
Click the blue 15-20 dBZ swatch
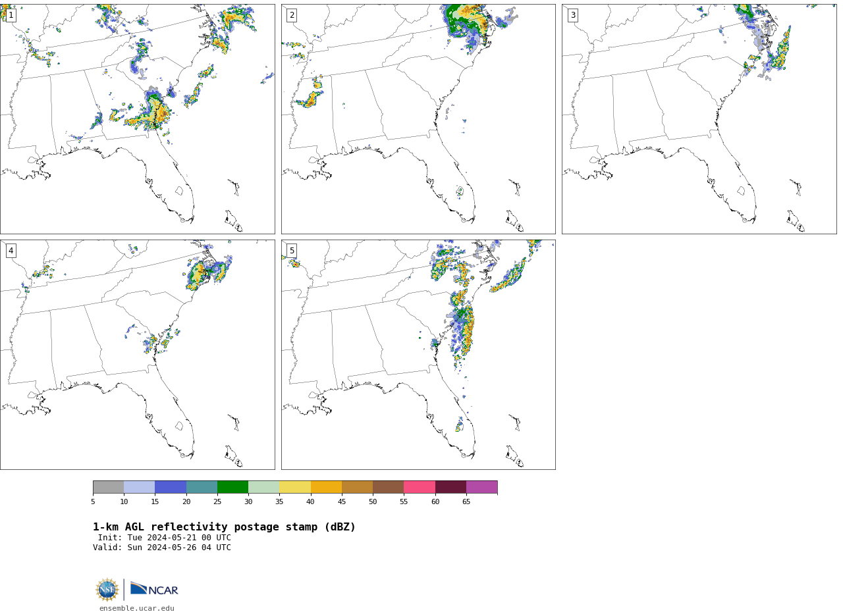[x=171, y=487]
